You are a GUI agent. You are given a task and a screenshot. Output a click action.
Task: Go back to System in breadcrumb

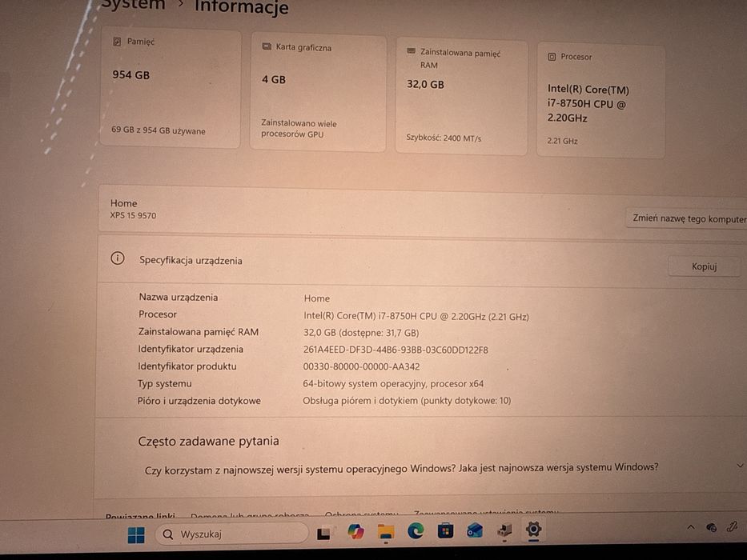[134, 5]
